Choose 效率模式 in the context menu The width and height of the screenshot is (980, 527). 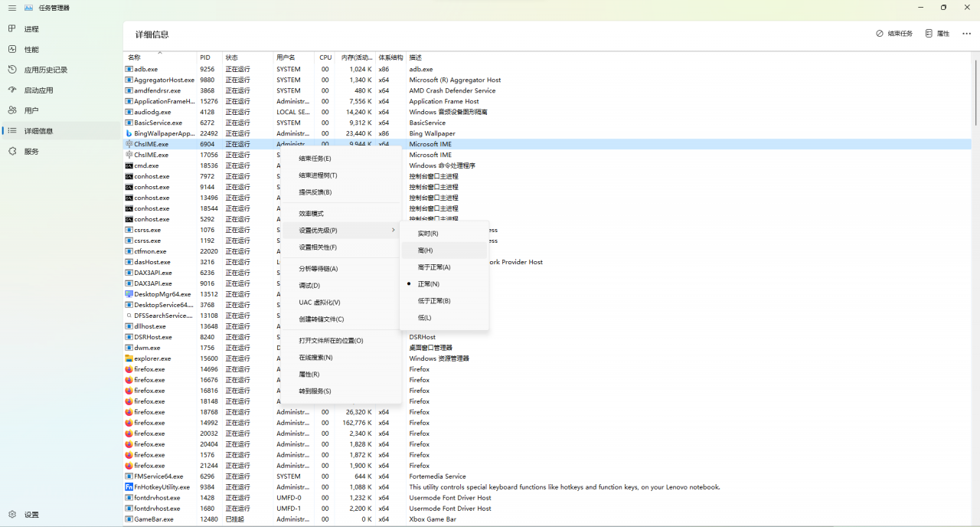340,214
